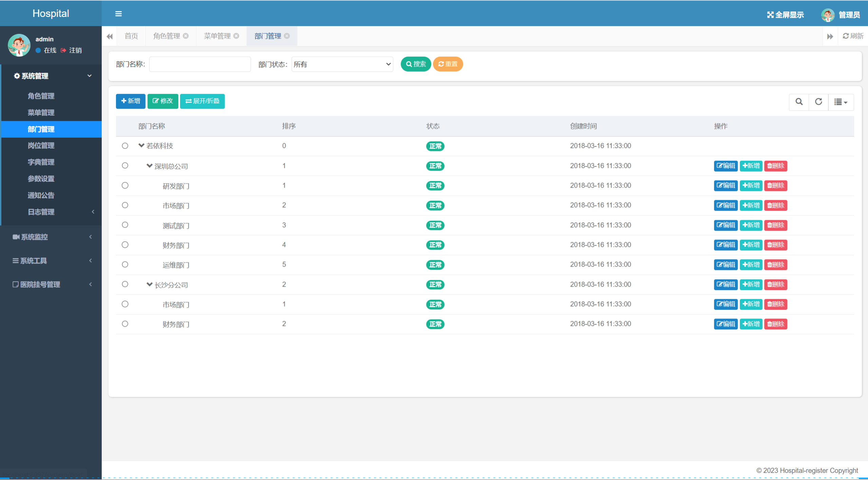Click the table refresh icon
868x480 pixels.
coord(818,102)
